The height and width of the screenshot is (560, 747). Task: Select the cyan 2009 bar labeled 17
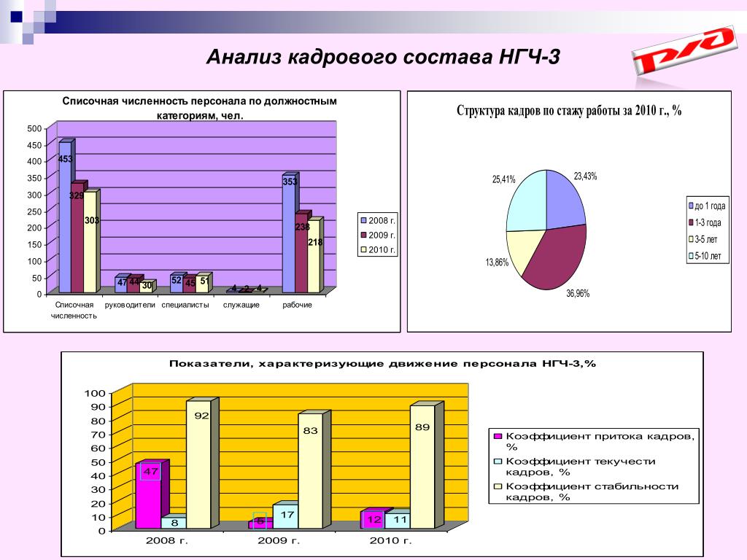(x=286, y=517)
